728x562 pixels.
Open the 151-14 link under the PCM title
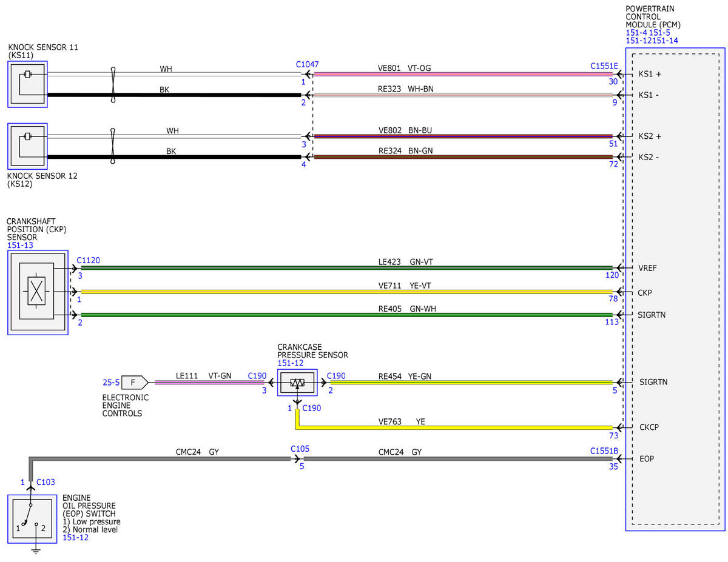666,41
